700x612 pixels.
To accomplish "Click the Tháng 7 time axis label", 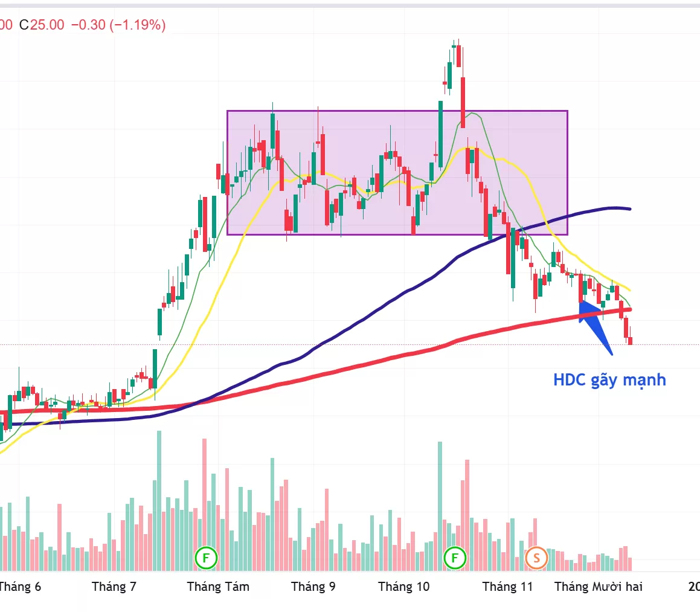I will click(114, 587).
